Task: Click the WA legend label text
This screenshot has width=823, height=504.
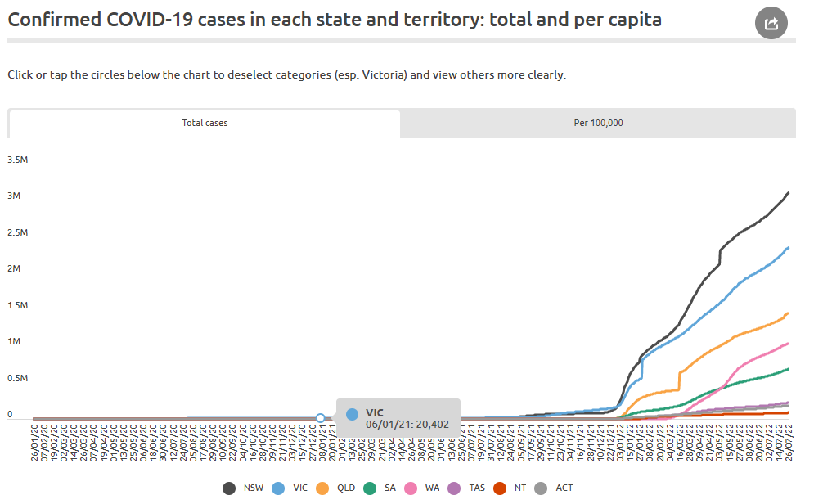Action: coord(432,488)
